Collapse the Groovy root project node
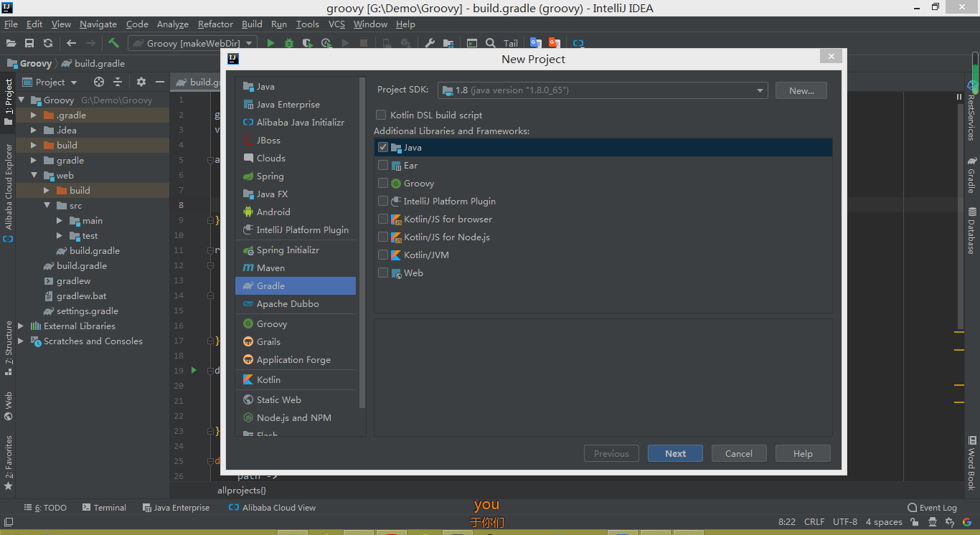The height and width of the screenshot is (535, 980). coord(22,100)
